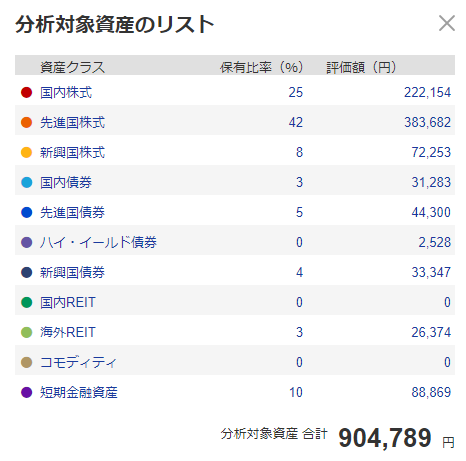Image resolution: width=466 pixels, height=461 pixels.
Task: Click the 42 percent ratio of 先進国株式
Action: [296, 122]
